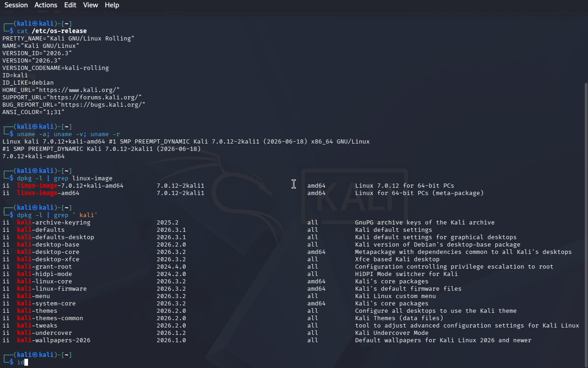Click the BUG_REPORT_URL bugs.kali.org line

pos(74,105)
